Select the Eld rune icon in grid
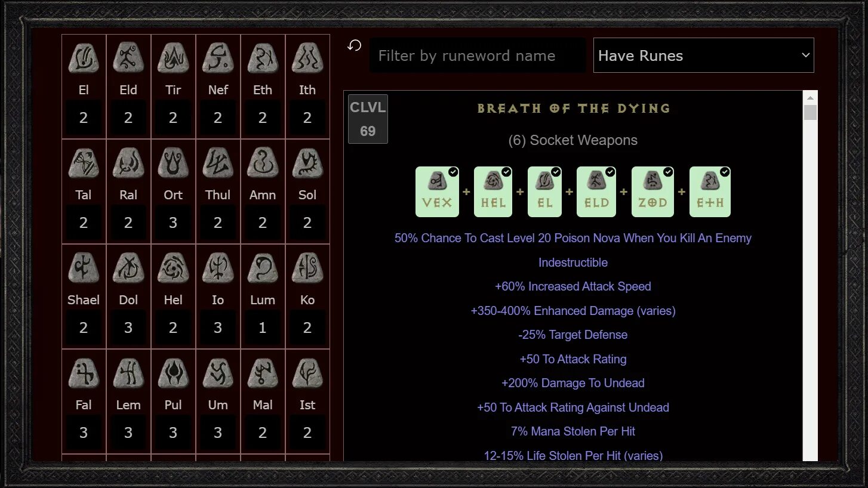 [x=128, y=58]
